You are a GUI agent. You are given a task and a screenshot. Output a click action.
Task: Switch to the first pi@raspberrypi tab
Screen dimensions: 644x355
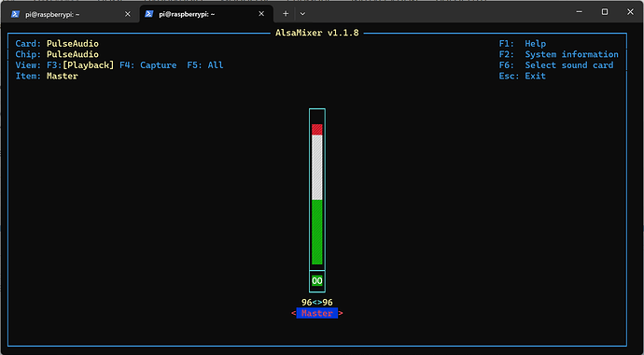70,14
